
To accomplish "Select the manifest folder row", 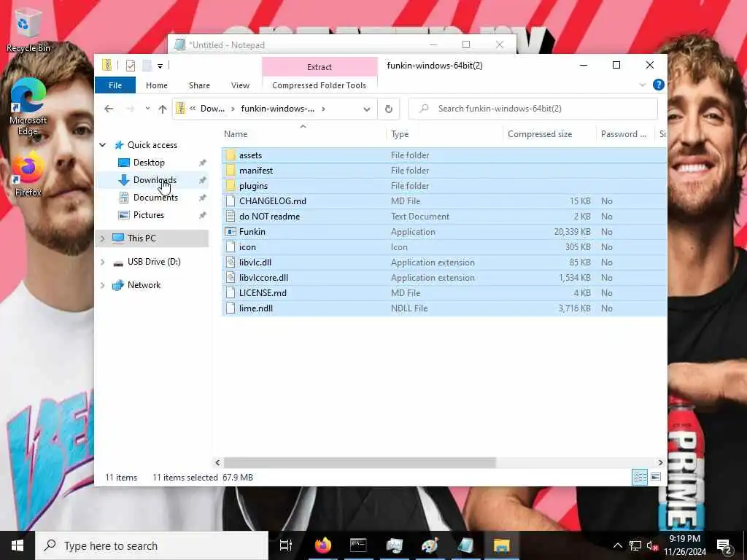I will tap(444, 171).
